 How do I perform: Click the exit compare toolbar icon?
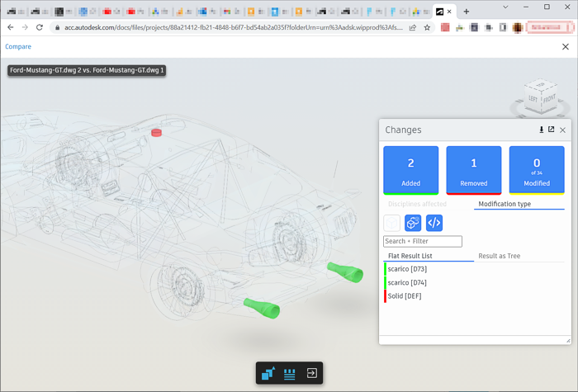(311, 373)
